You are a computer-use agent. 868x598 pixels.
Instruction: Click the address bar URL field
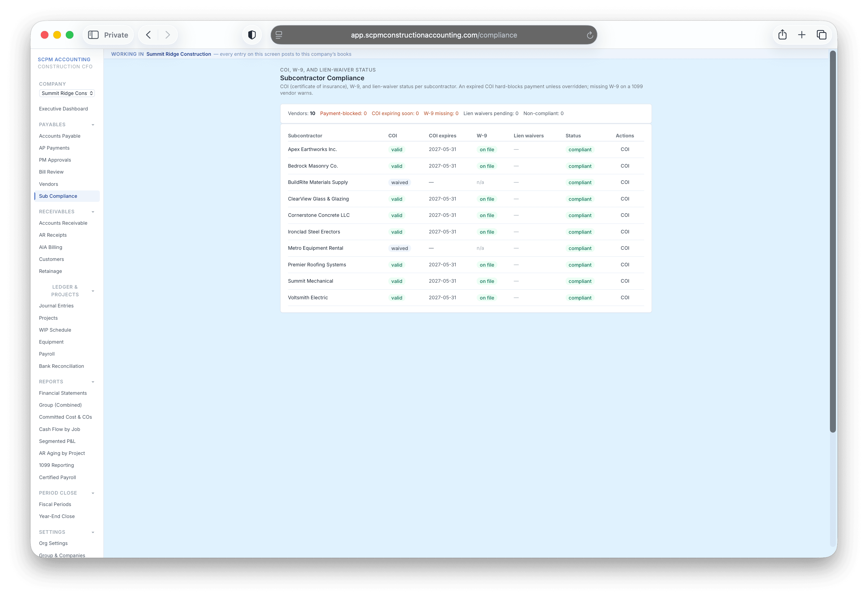(434, 35)
